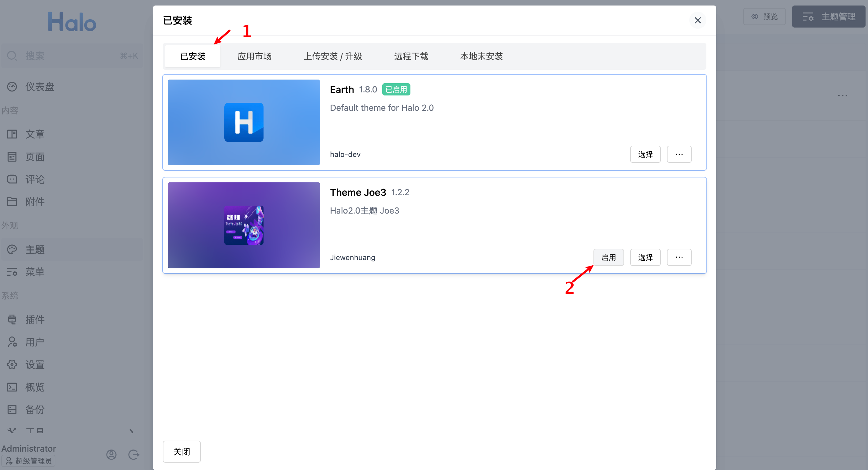Select 备份 label in sidebar
The image size is (868, 470).
coord(35,409)
